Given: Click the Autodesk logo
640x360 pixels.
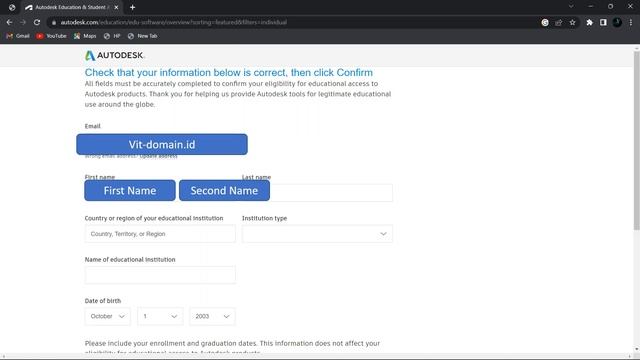Looking at the screenshot, I should [x=114, y=55].
